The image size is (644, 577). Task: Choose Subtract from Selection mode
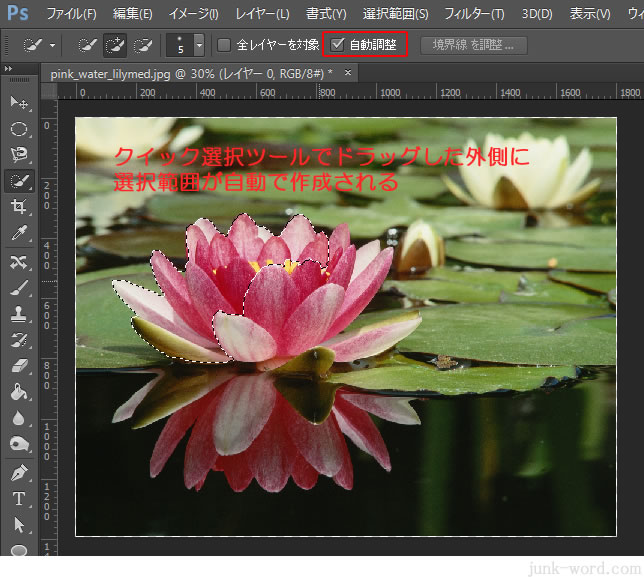coord(143,45)
